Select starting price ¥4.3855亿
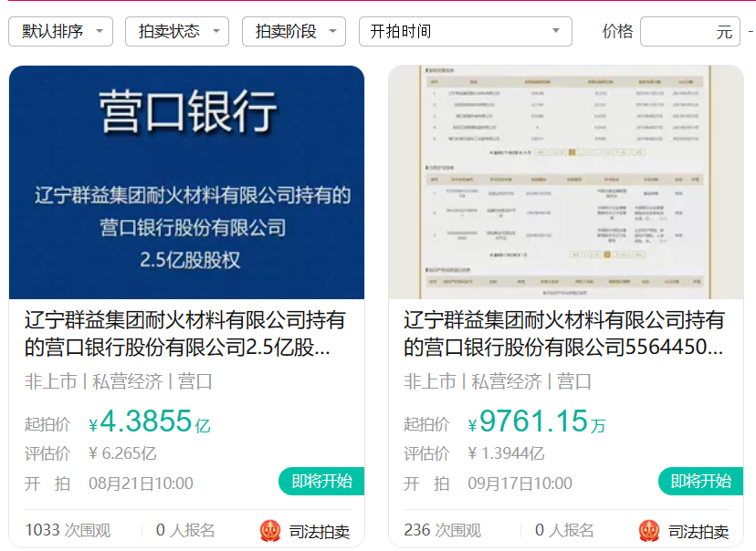 150,421
